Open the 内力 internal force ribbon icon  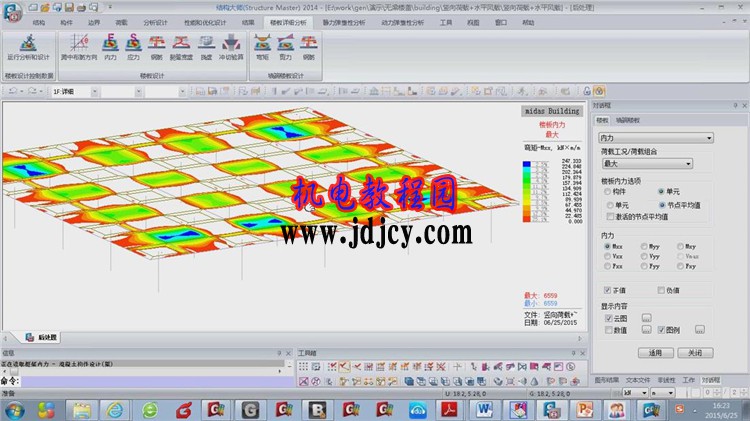click(110, 48)
